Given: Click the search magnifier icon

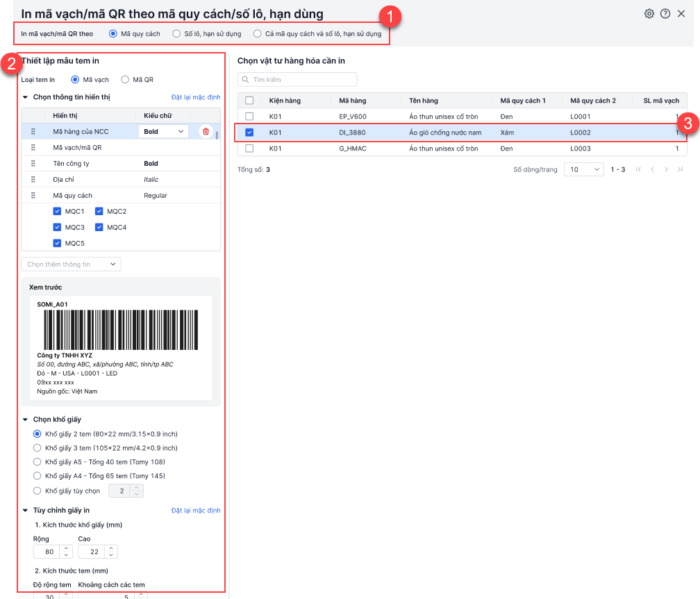Looking at the screenshot, I should (245, 80).
